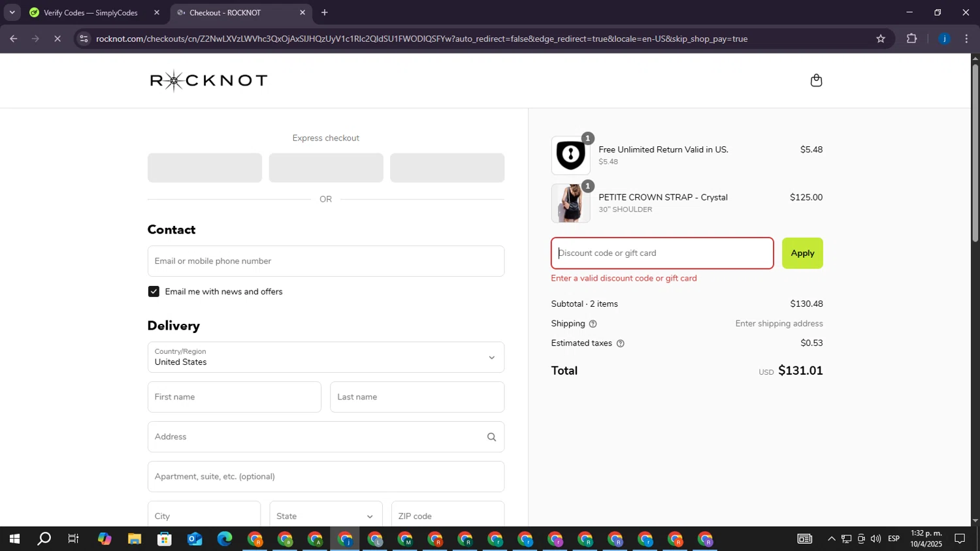Click the Estimated taxes help icon

(x=621, y=343)
